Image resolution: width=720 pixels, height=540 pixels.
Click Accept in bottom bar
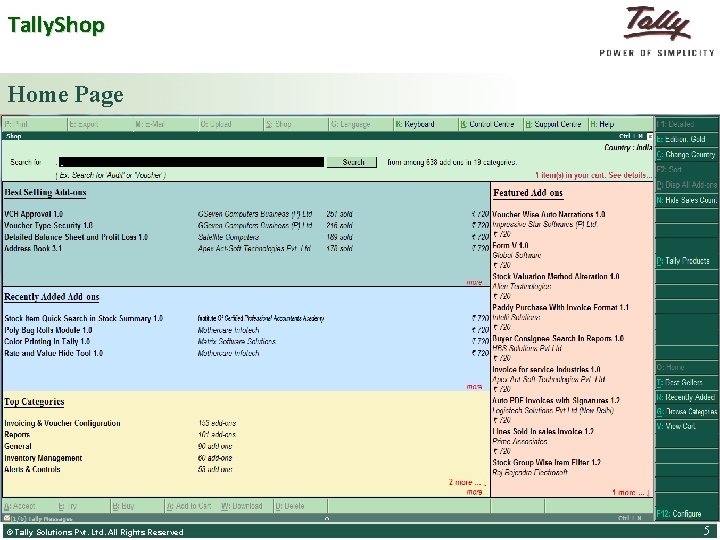click(x=20, y=506)
